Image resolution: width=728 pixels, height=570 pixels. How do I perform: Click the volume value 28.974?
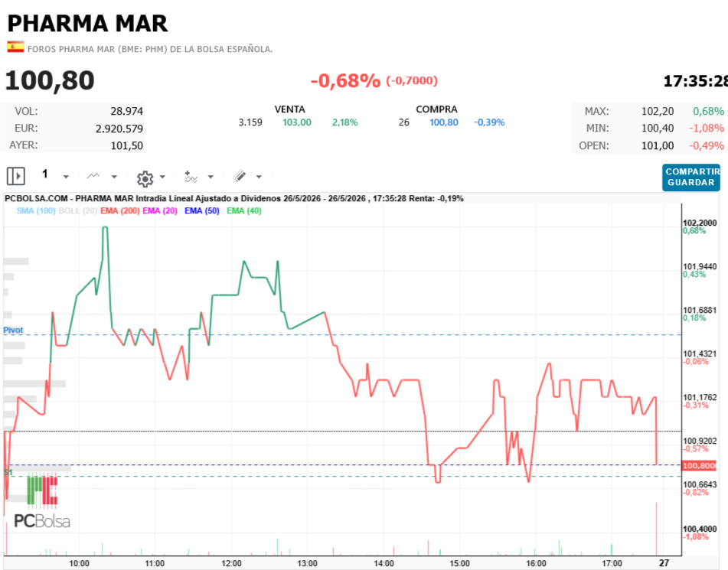click(127, 112)
